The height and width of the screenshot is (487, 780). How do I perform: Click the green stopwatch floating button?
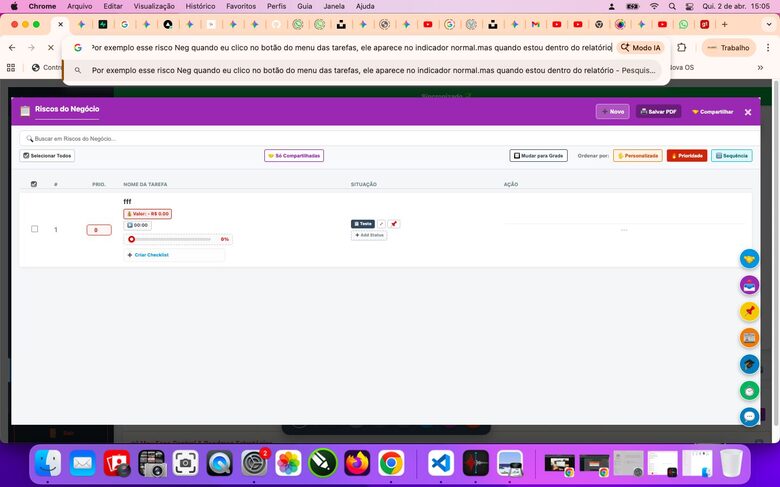tap(749, 390)
